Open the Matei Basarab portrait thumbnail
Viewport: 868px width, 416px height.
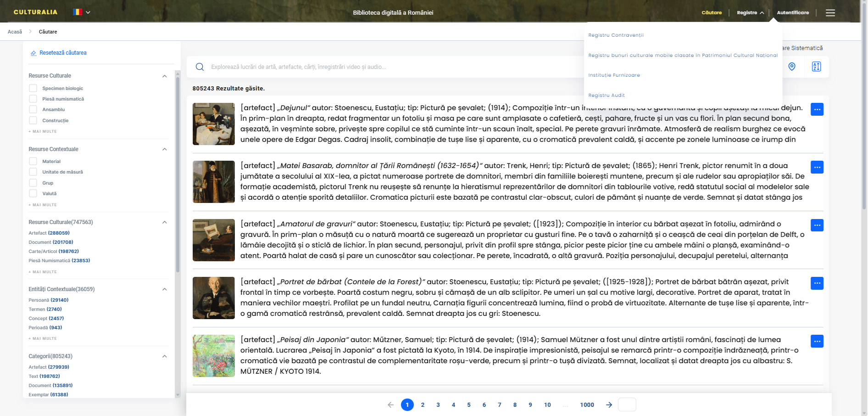coord(214,182)
